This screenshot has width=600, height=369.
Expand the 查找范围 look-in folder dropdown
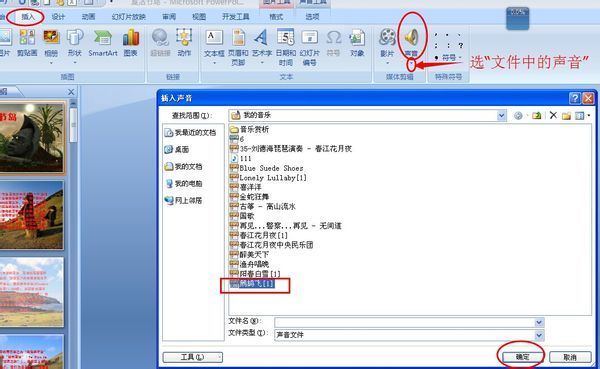(501, 115)
